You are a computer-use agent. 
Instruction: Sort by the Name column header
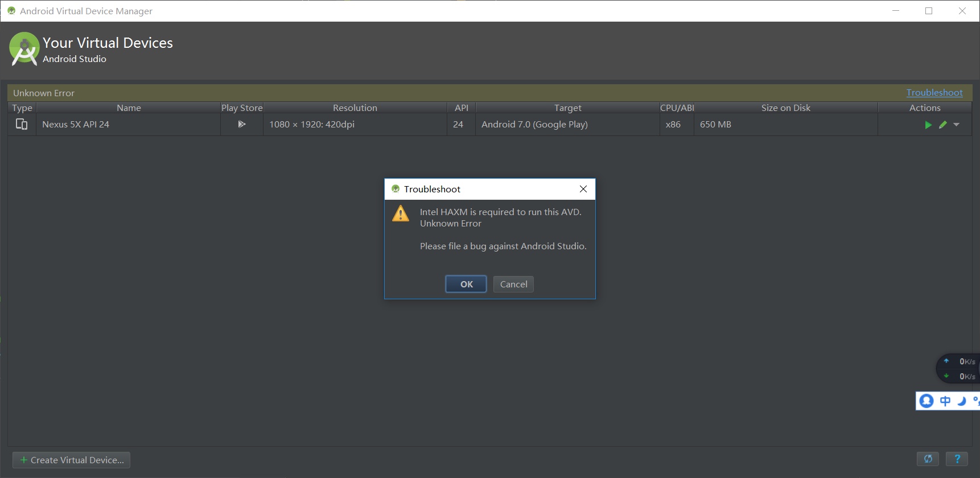(x=129, y=108)
